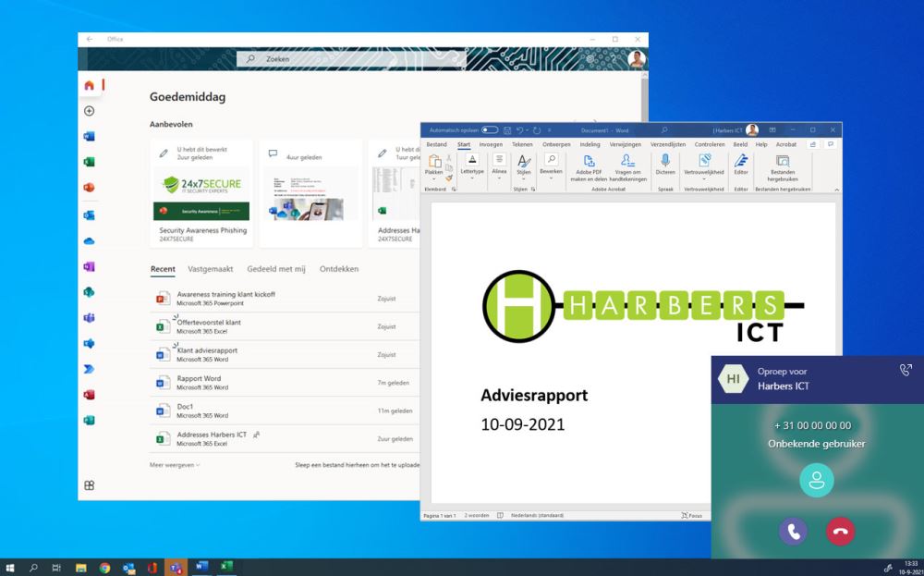Expand the Plakken dropdown arrow
The height and width of the screenshot is (576, 924).
pos(435,178)
